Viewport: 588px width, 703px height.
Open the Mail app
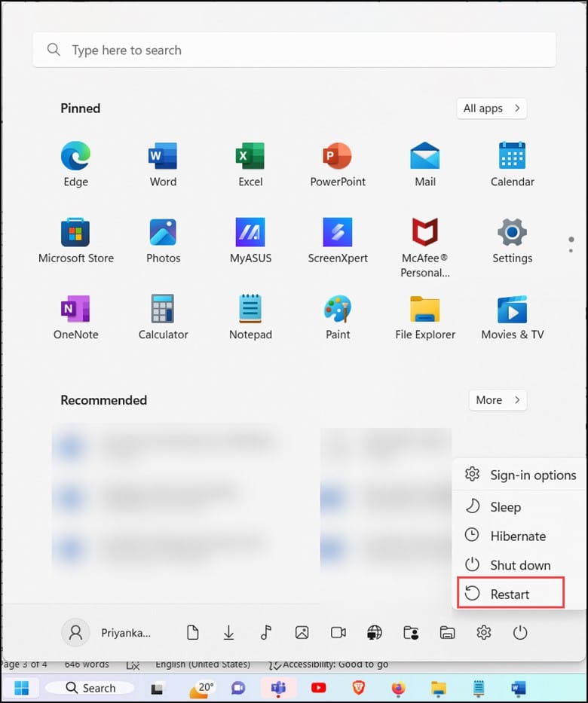[x=424, y=164]
